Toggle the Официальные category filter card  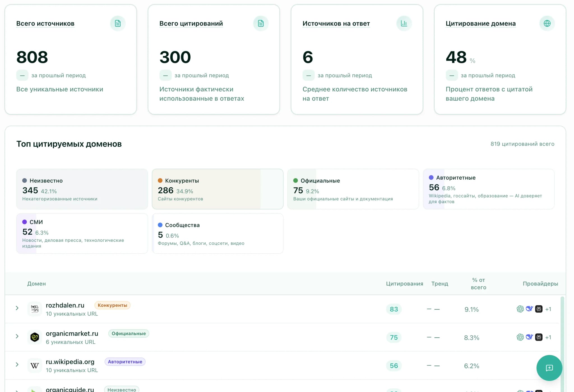[353, 189]
